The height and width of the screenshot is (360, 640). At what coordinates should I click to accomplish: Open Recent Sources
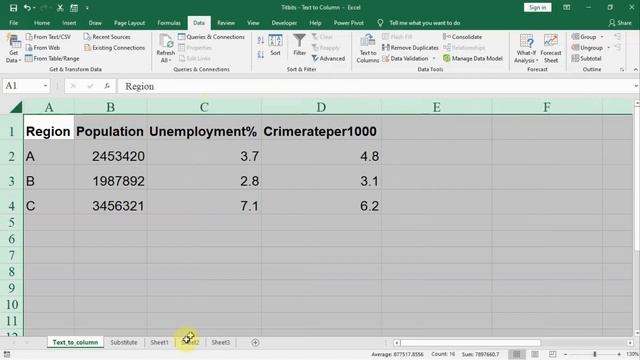107,37
